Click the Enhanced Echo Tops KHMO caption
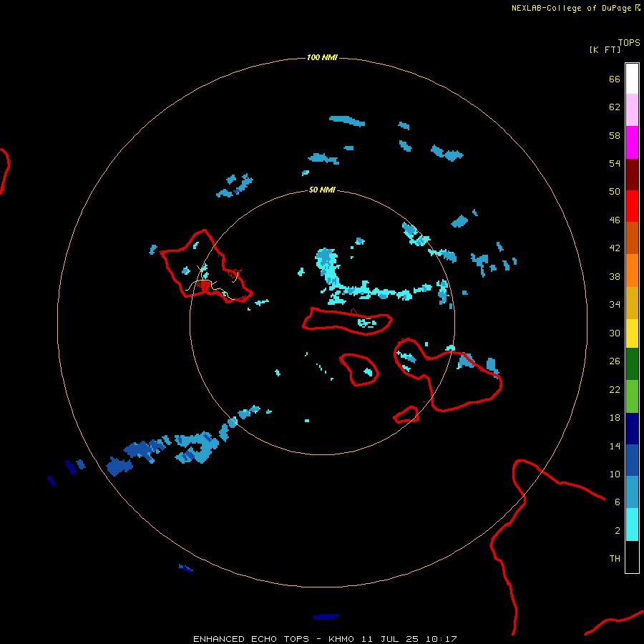This screenshot has height=644, width=644. pyautogui.click(x=325, y=639)
